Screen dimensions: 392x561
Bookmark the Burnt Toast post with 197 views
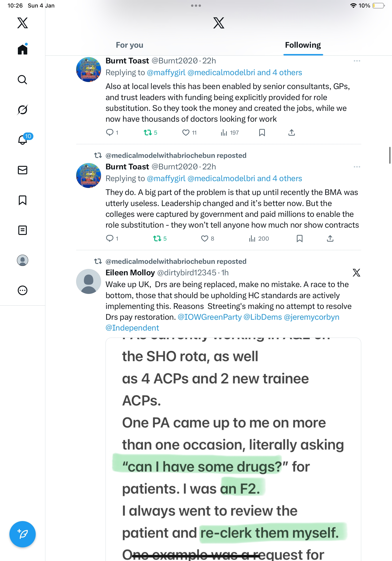(x=262, y=132)
